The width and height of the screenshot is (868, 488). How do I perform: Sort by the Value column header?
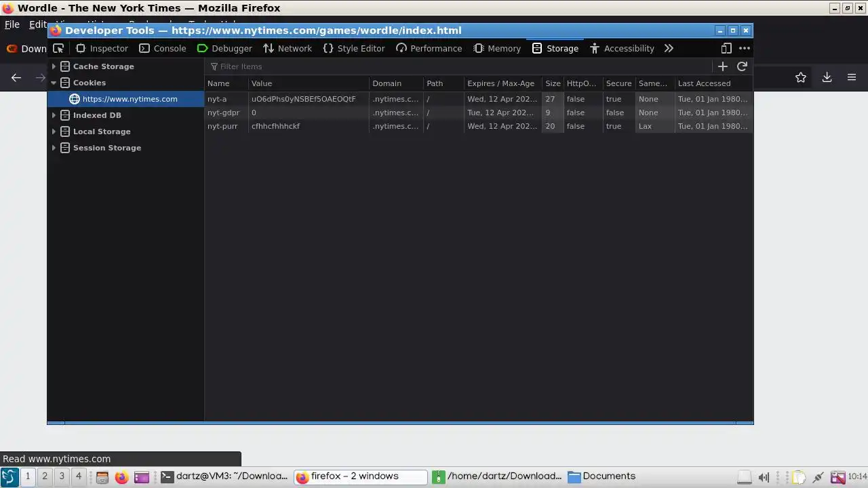point(309,83)
